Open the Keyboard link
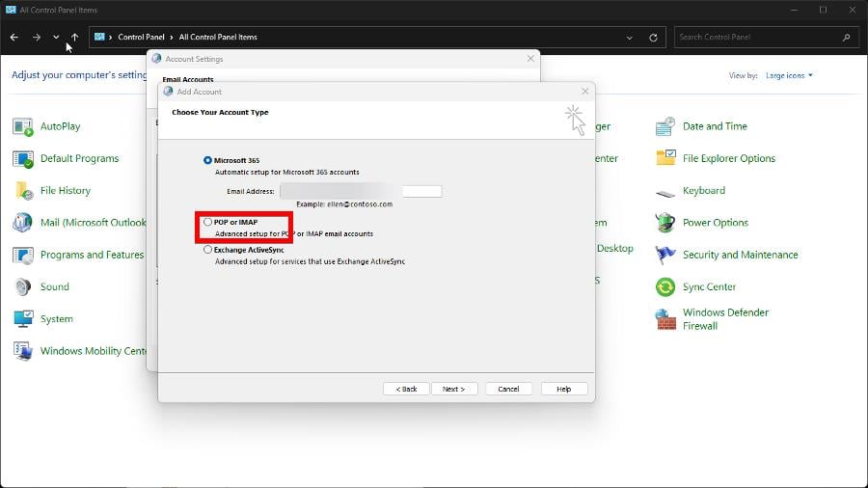 704,190
